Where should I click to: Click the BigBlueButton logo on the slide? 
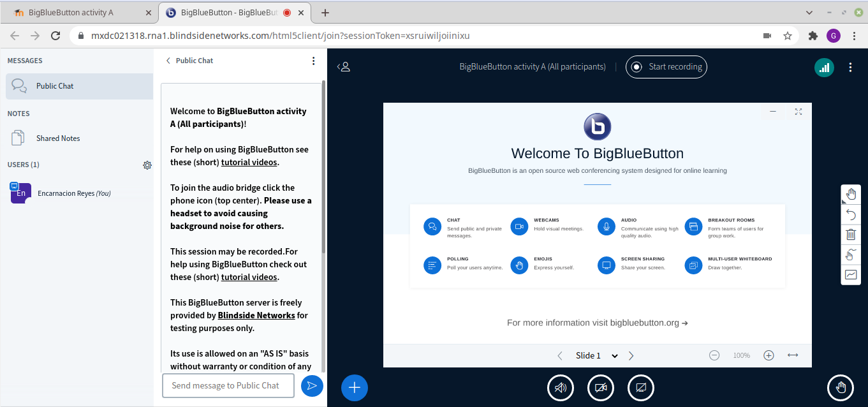[598, 127]
